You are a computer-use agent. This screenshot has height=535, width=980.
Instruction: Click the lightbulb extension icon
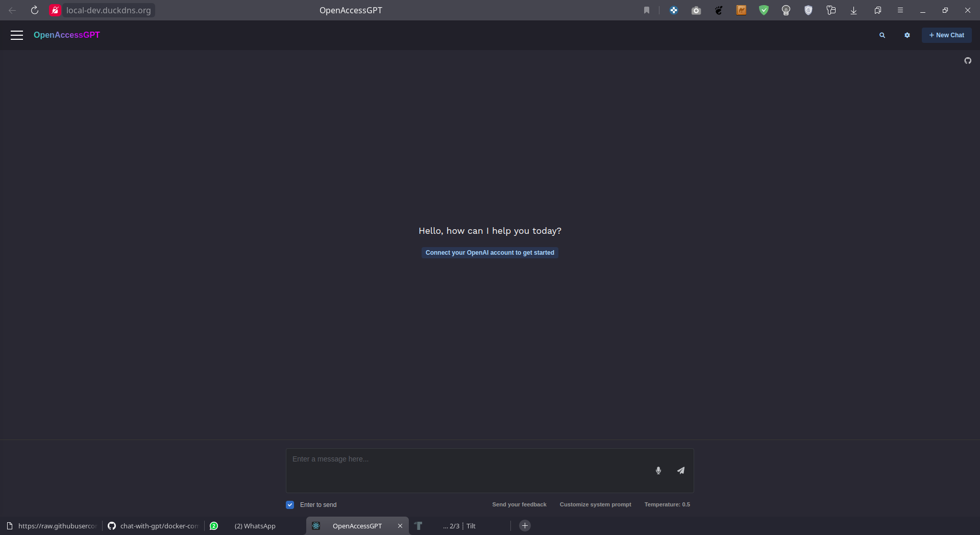coord(786,10)
